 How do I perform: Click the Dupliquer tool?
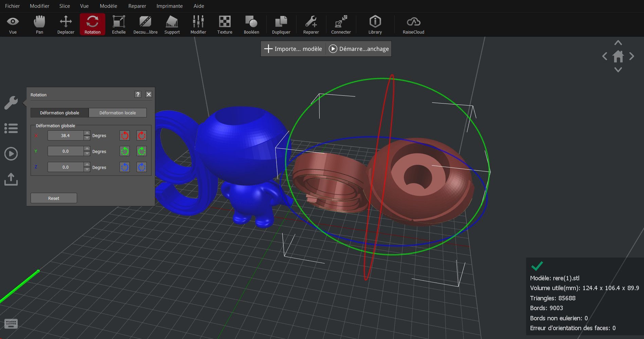281,24
